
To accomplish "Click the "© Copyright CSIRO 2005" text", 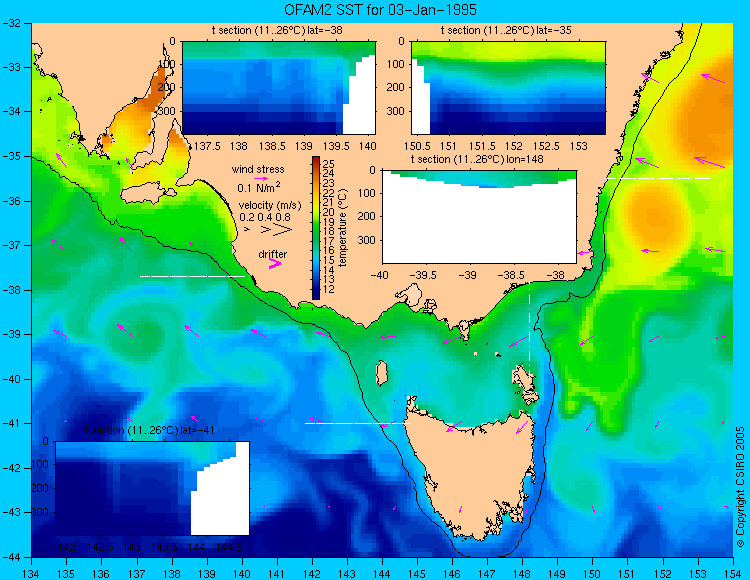I will click(740, 487).
